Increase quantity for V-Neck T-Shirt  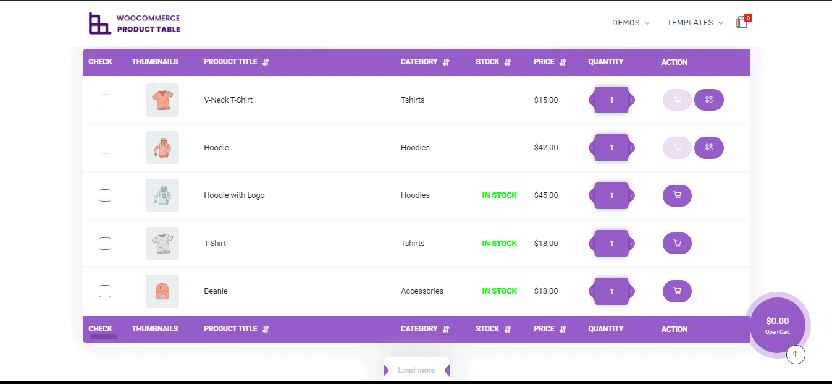click(x=631, y=100)
